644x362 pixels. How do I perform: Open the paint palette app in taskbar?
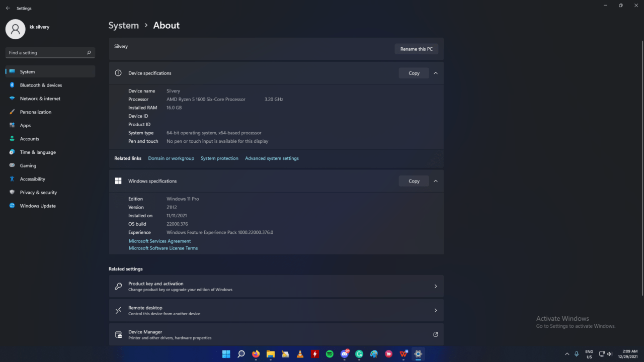(374, 354)
